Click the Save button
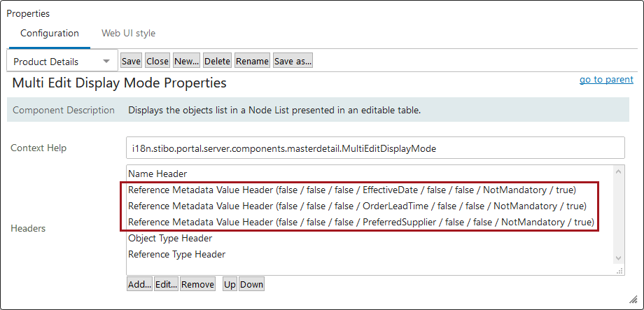 [x=131, y=61]
